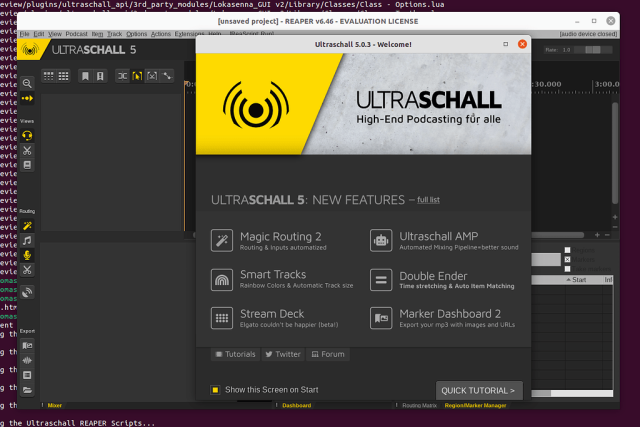Image resolution: width=640 pixels, height=427 pixels.
Task: Click the open folder icon in Export section
Action: [x=27, y=390]
